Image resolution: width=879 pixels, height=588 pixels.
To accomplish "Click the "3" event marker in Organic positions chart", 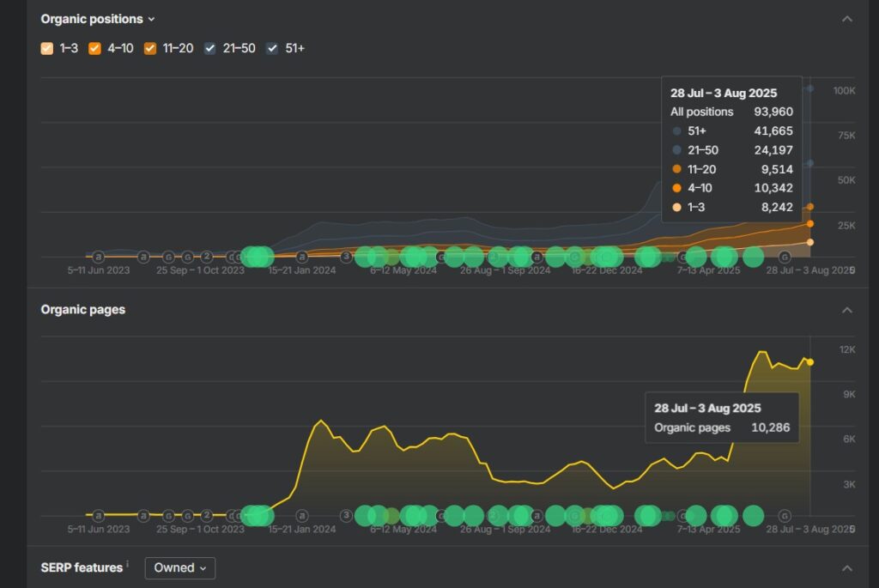I will point(346,256).
